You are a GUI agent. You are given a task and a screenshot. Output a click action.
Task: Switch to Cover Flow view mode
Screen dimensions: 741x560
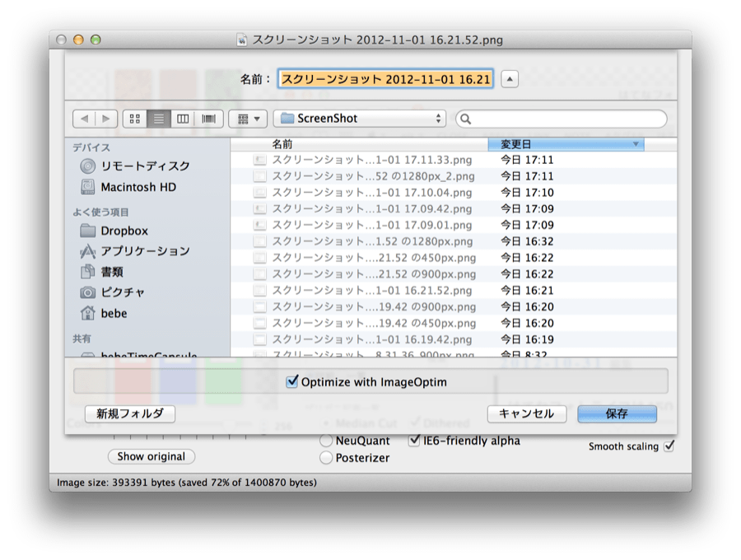(x=208, y=119)
